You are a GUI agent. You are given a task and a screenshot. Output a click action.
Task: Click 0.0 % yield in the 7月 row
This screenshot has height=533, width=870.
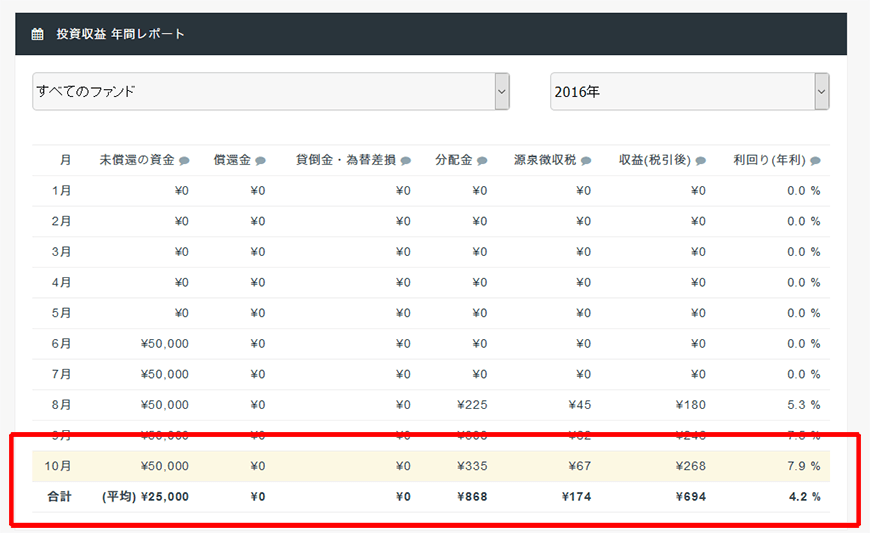point(804,374)
